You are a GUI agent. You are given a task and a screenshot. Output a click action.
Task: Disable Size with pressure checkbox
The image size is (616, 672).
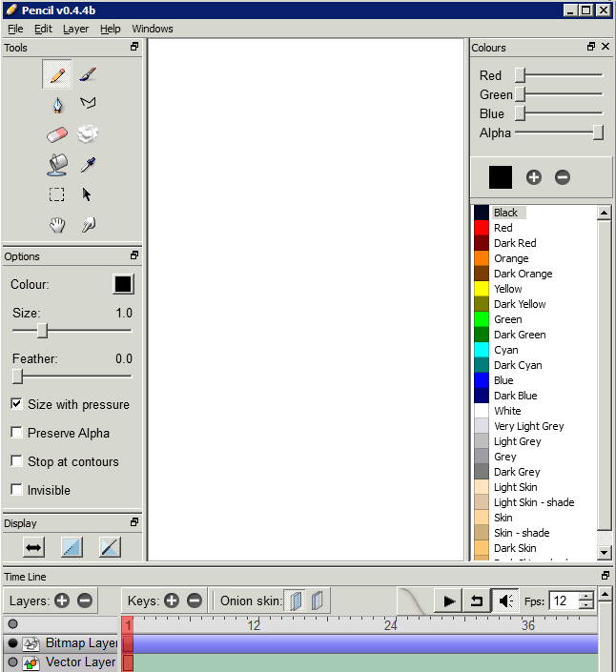(x=17, y=404)
